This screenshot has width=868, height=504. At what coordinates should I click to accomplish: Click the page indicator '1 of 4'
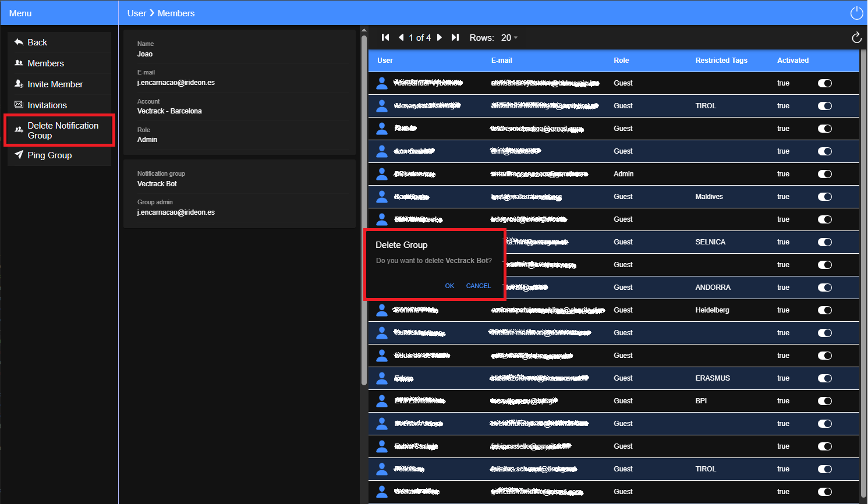420,38
